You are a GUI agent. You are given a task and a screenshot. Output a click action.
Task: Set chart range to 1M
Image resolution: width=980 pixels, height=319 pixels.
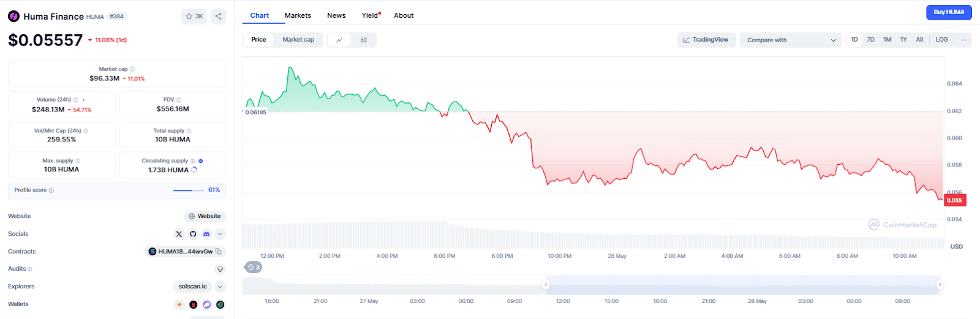887,40
